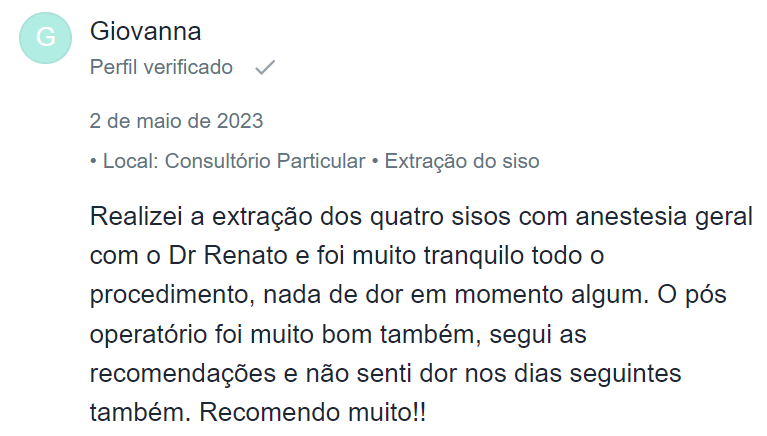This screenshot has width=767, height=436.
Task: Click the review date 2 de maio de 2023
Action: click(176, 122)
